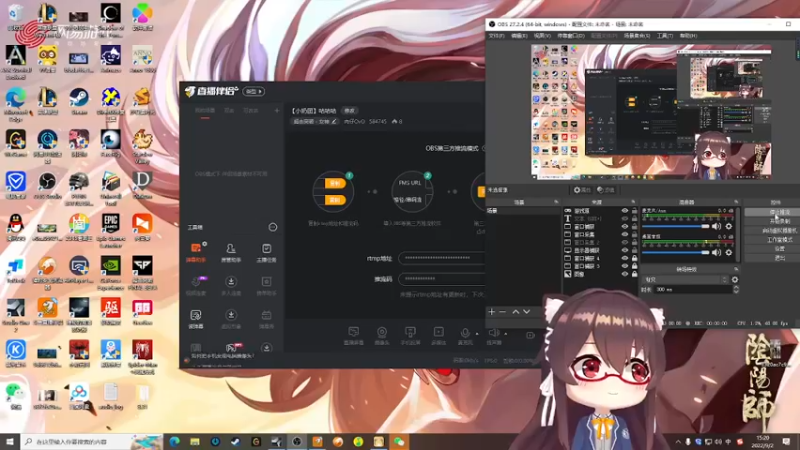Move scene down with the OBS arrow

pyautogui.click(x=527, y=311)
